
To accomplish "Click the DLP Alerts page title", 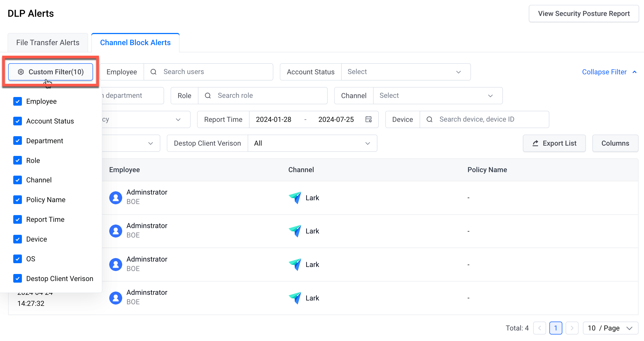I will [x=31, y=14].
